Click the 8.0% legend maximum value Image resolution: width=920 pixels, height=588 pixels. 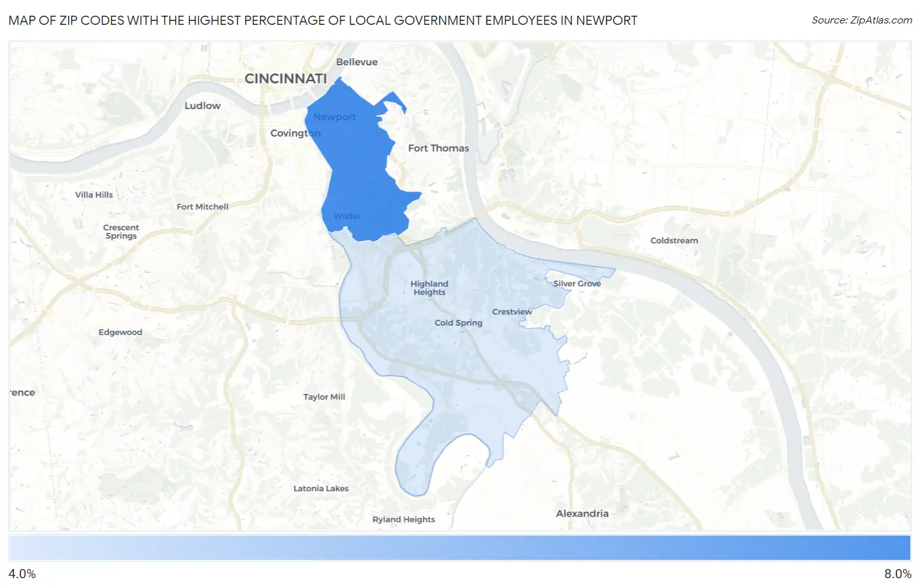[898, 574]
